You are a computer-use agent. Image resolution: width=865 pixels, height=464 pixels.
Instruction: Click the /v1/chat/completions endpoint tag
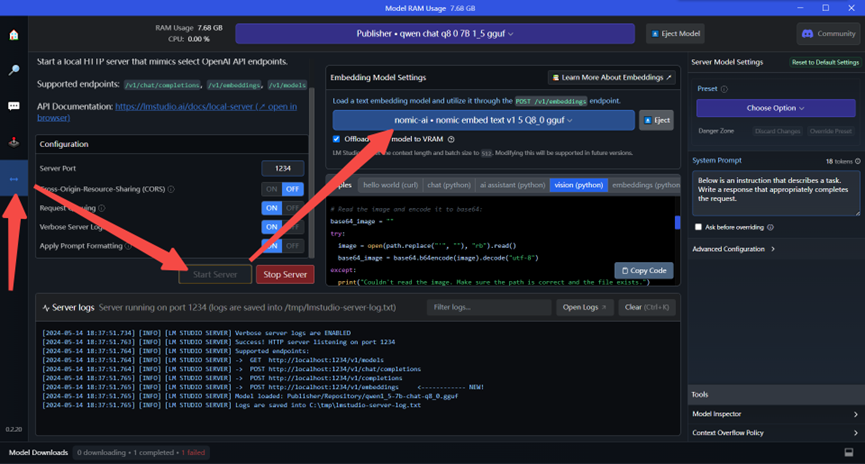click(x=162, y=85)
